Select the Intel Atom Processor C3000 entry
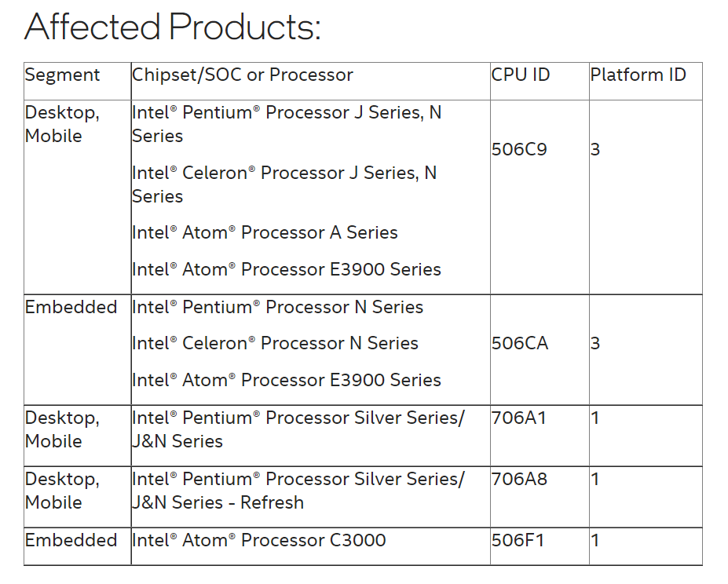Image resolution: width=728 pixels, height=584 pixels. (258, 541)
